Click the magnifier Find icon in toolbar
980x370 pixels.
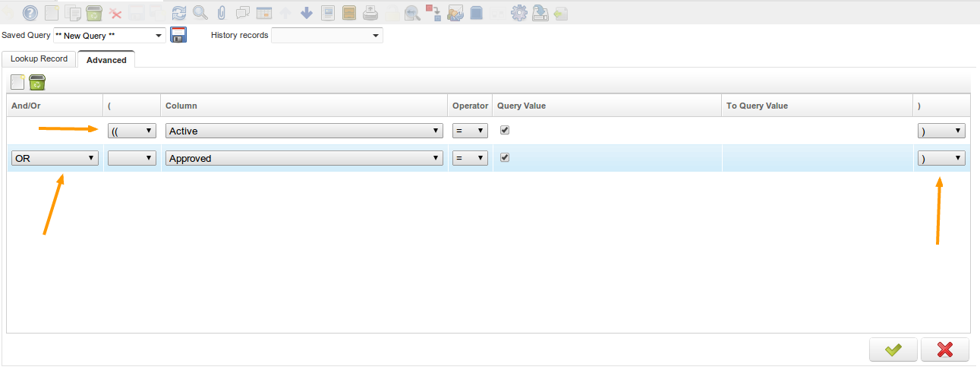[200, 13]
